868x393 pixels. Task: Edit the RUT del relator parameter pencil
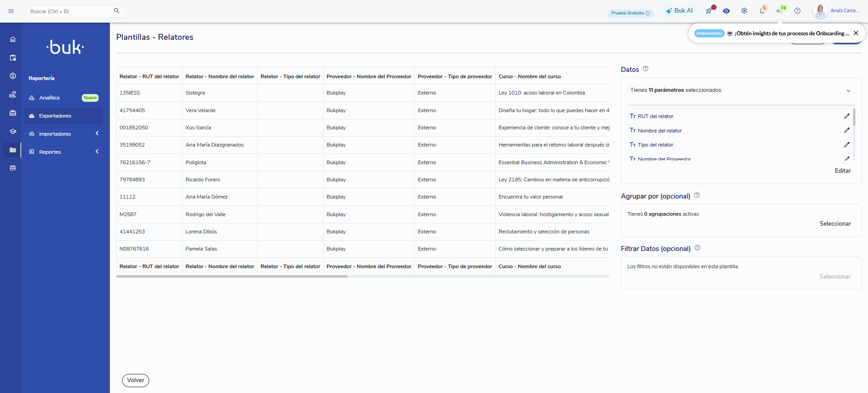point(847,116)
